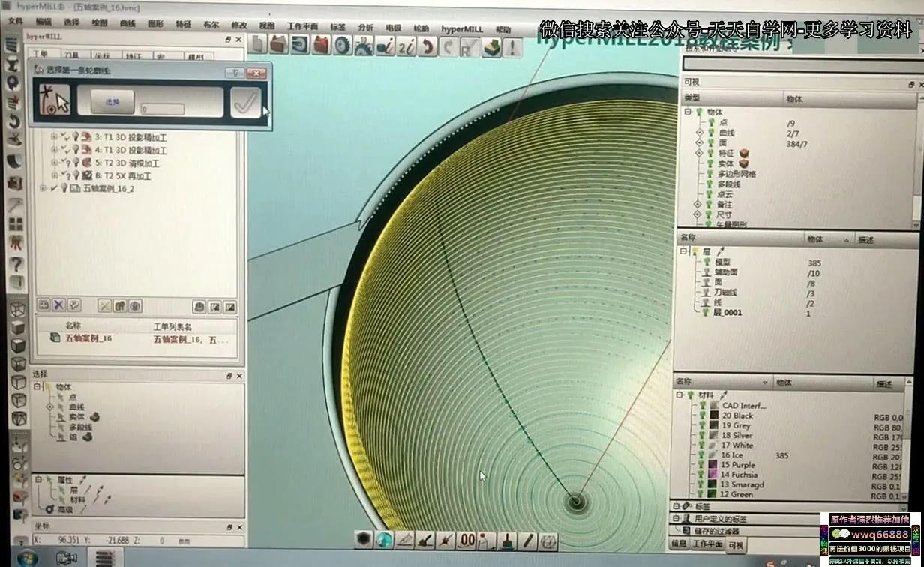The height and width of the screenshot is (567, 924).
Task: Expand the 8: T2 5X 再加工 job node
Action: [x=54, y=175]
